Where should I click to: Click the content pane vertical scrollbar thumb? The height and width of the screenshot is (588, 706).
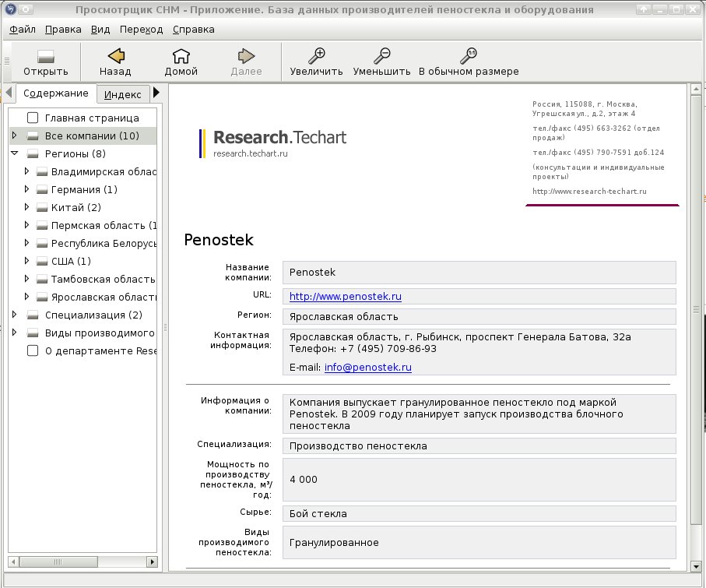[696, 309]
